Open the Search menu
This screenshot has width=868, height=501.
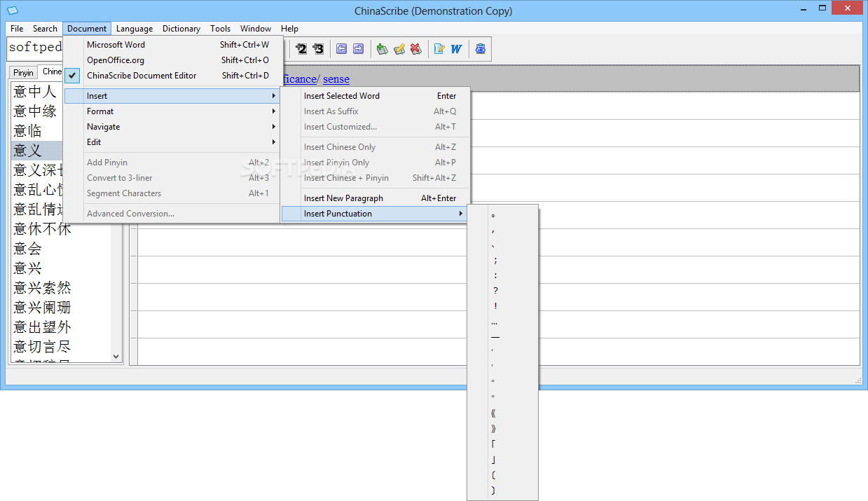(45, 29)
